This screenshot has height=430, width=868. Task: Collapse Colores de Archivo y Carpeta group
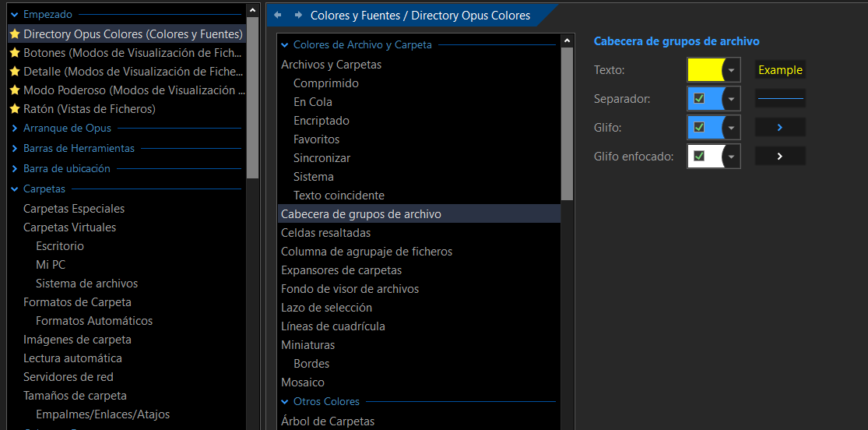[x=285, y=45]
